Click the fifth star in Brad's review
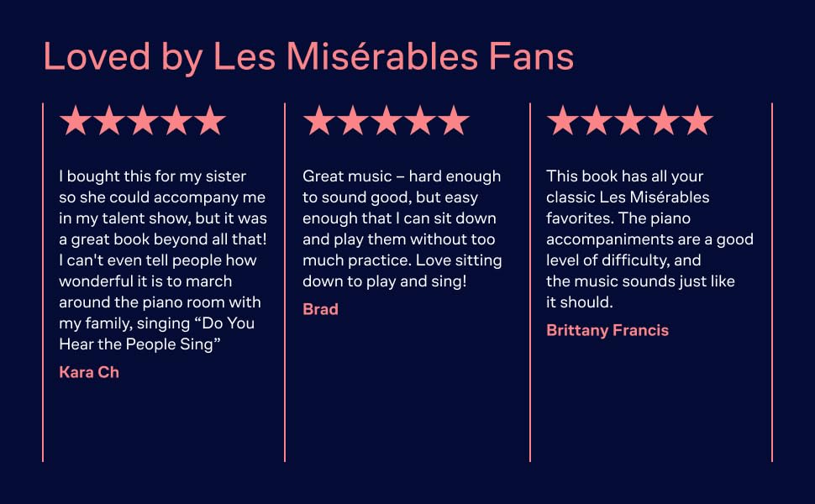The image size is (815, 504). [454, 121]
